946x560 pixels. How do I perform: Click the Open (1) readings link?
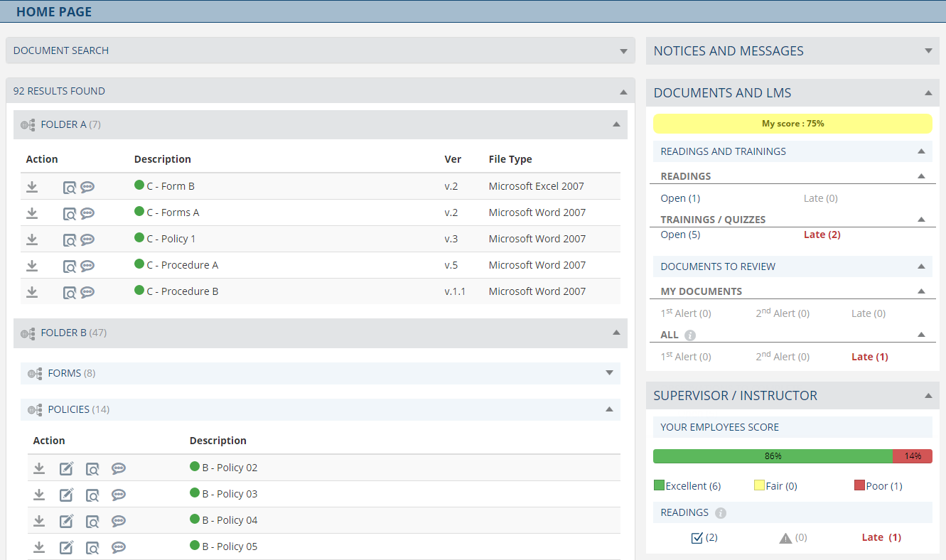click(681, 198)
